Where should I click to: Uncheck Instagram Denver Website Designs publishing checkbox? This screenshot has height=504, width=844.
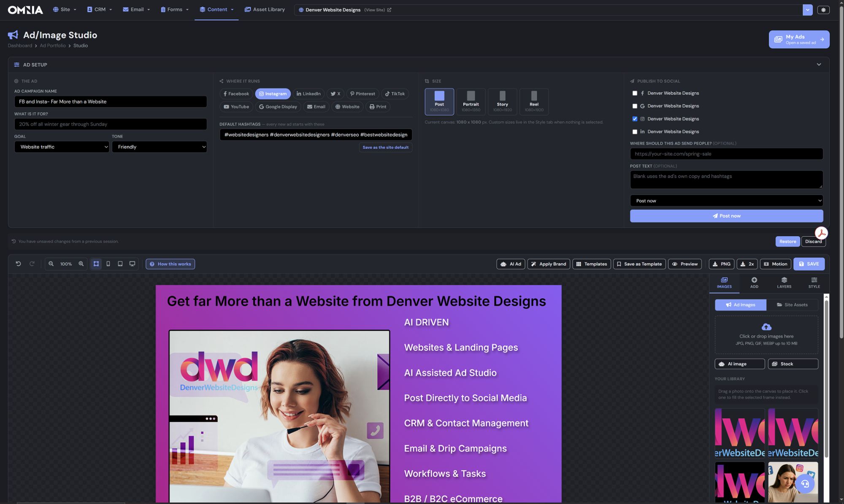coord(635,119)
